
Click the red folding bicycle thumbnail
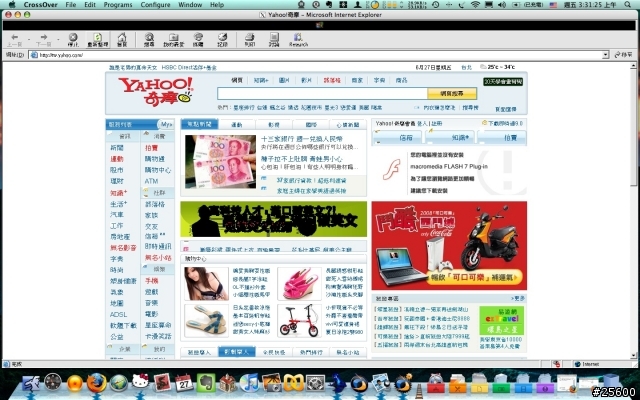click(299, 320)
